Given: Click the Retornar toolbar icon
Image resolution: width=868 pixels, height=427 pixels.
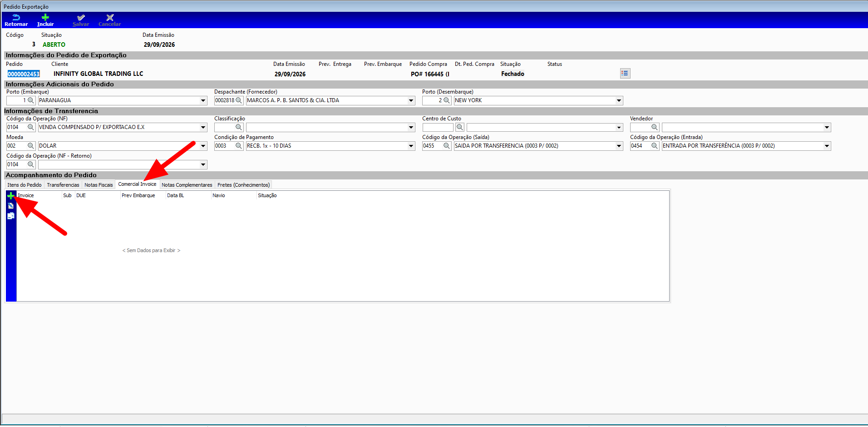Looking at the screenshot, I should point(16,18).
